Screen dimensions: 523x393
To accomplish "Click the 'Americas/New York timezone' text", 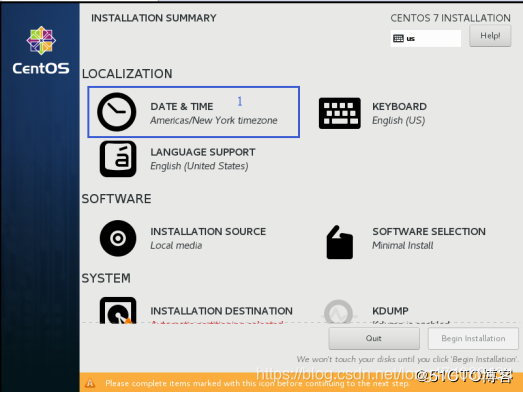I will (214, 120).
